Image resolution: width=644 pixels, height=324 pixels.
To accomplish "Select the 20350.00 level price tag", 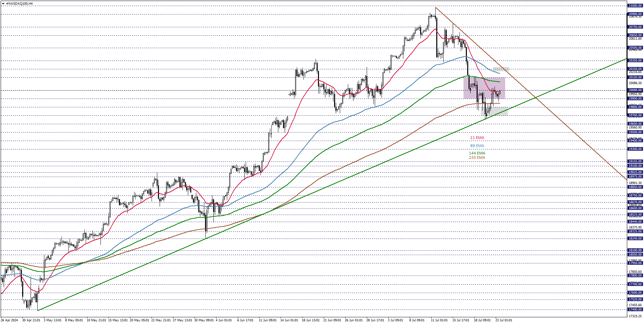I will tap(635, 61).
